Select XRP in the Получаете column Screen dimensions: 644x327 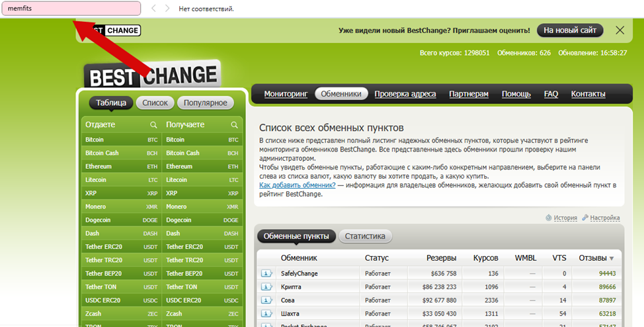(202, 193)
